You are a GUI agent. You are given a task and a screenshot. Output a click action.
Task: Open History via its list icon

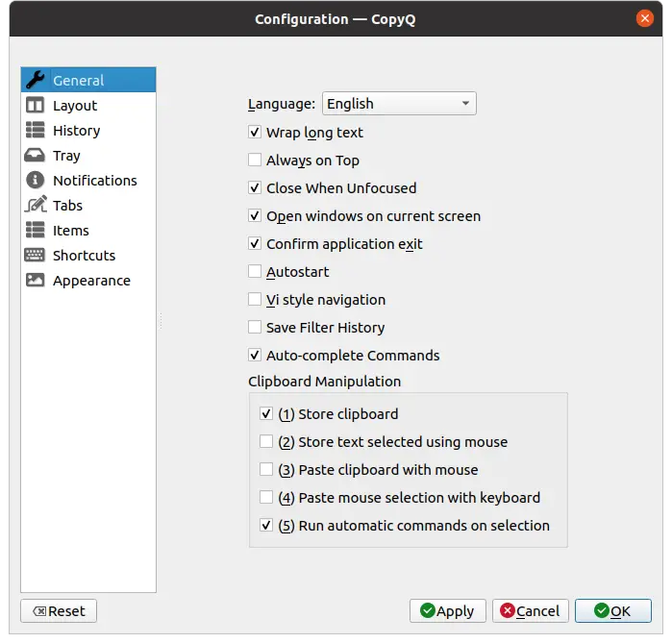point(36,130)
